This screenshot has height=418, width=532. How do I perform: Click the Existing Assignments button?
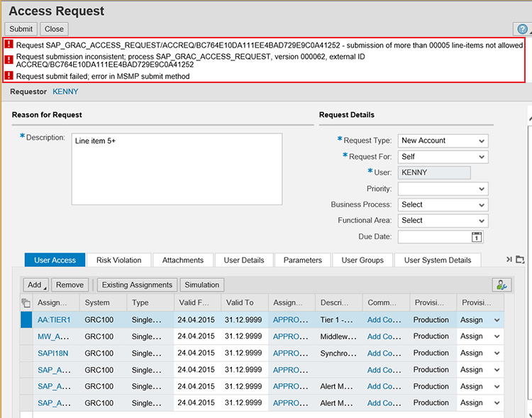[x=137, y=285]
